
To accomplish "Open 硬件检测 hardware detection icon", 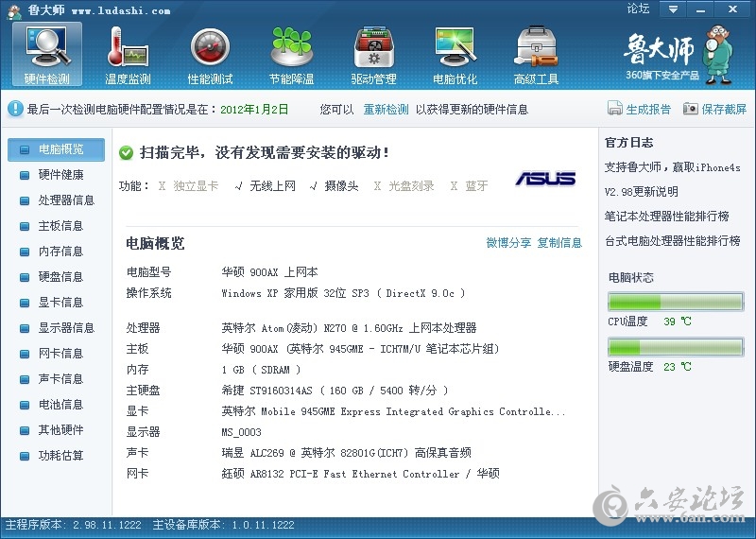I will (x=47, y=54).
